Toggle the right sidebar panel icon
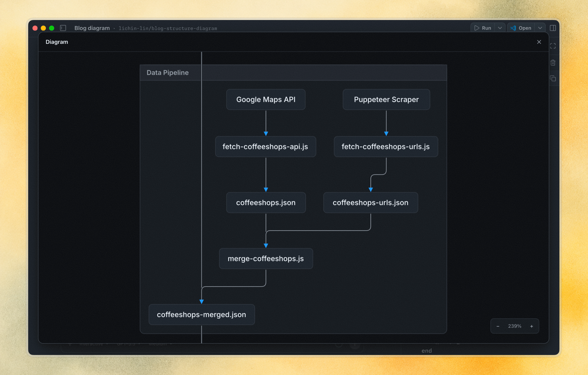 (x=553, y=28)
